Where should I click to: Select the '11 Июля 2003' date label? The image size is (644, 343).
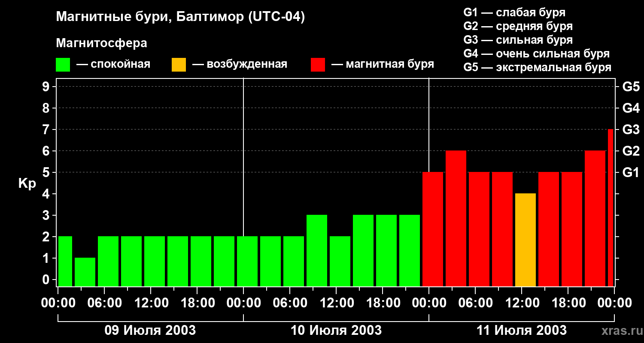[521, 331]
